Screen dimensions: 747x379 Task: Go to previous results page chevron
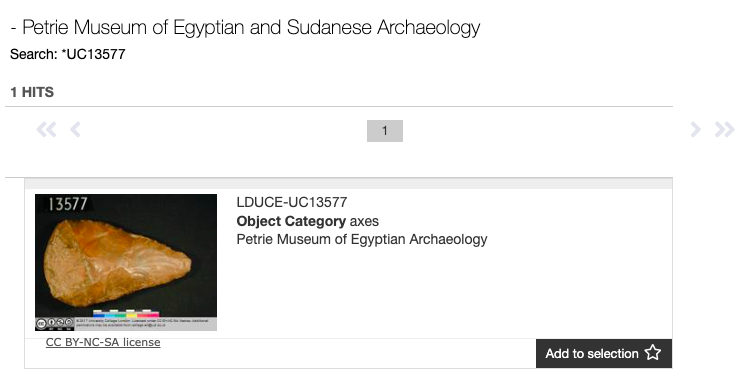(x=75, y=130)
